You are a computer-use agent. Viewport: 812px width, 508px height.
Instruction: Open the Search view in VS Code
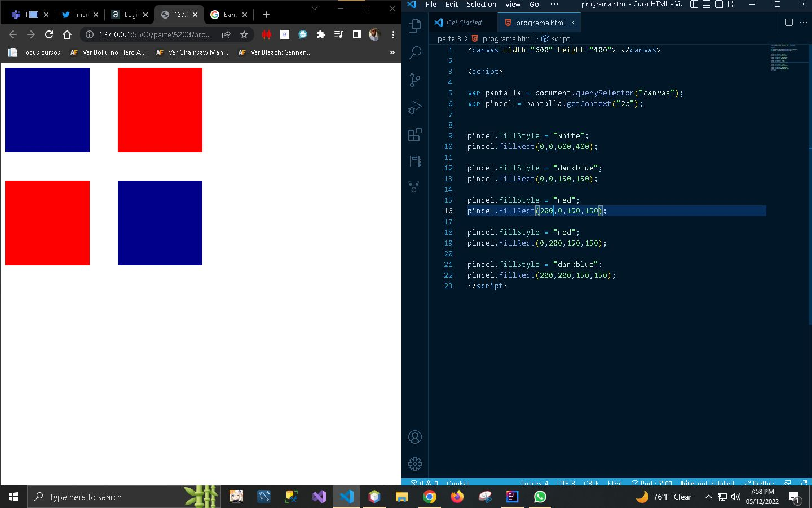[x=415, y=53]
